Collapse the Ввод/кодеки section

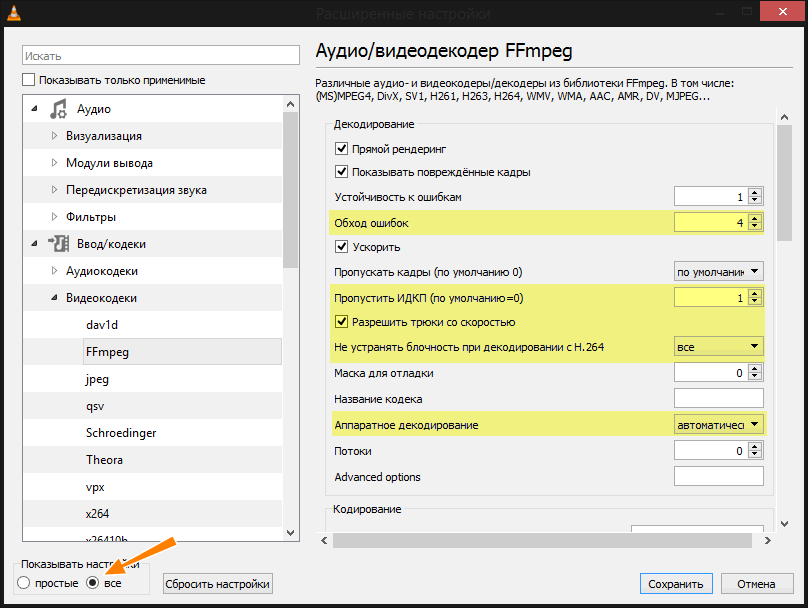click(34, 244)
